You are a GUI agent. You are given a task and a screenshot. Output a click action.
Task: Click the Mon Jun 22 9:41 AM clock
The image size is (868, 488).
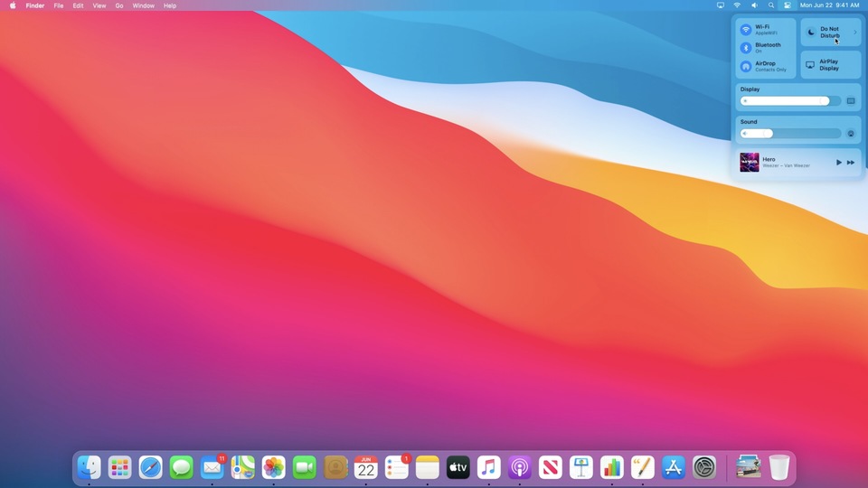(829, 5)
